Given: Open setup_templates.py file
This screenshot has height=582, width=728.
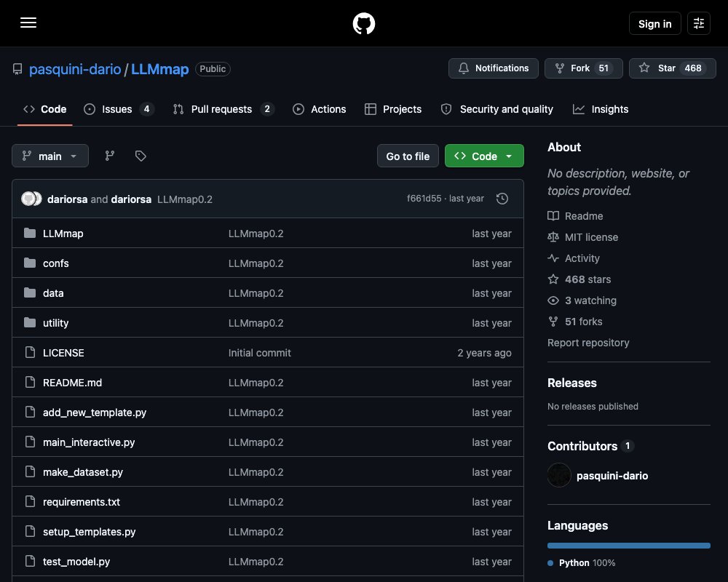Looking at the screenshot, I should [89, 531].
